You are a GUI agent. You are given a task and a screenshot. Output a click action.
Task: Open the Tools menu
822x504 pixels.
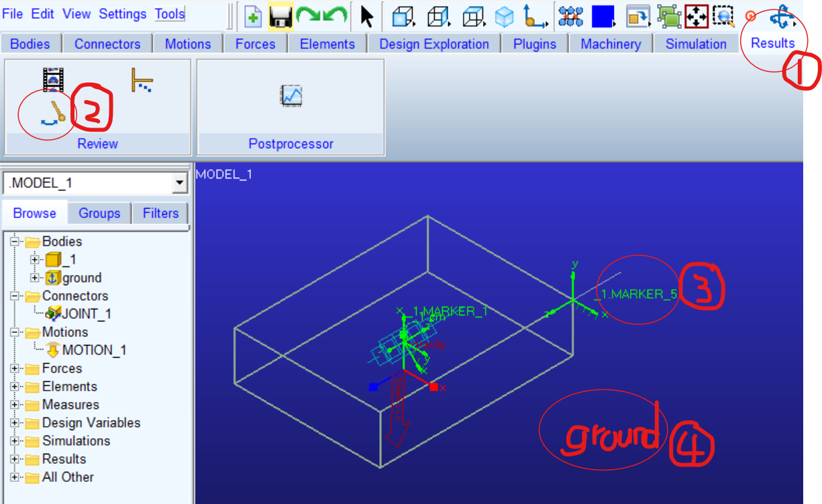click(x=170, y=14)
